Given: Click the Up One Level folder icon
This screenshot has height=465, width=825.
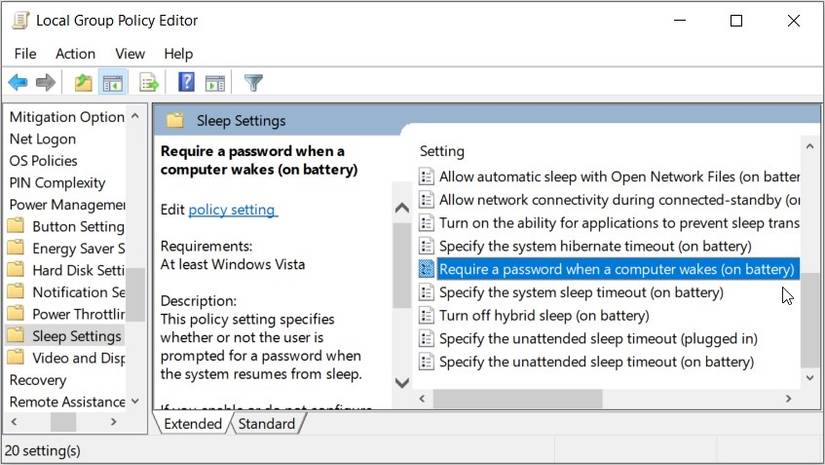Looking at the screenshot, I should [83, 82].
